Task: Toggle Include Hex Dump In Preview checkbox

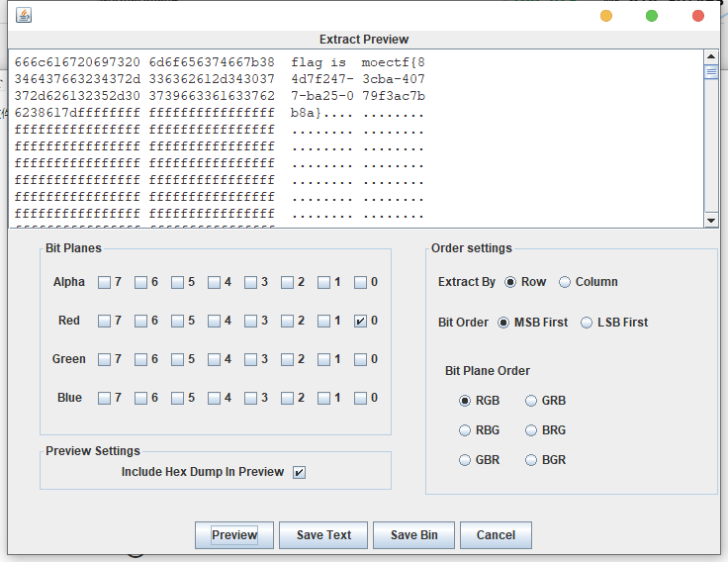Action: (x=300, y=473)
